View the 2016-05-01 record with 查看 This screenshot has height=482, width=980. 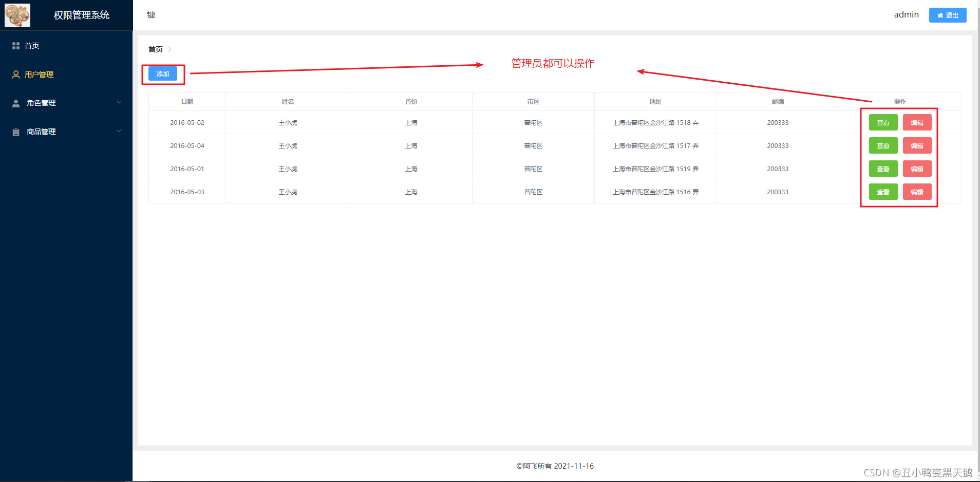point(883,169)
